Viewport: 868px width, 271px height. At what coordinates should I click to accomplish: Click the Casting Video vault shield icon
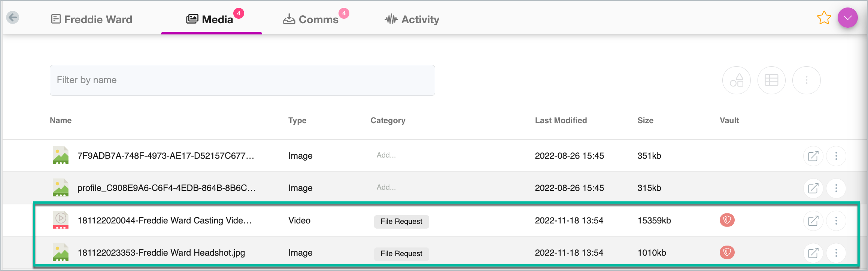(x=727, y=220)
